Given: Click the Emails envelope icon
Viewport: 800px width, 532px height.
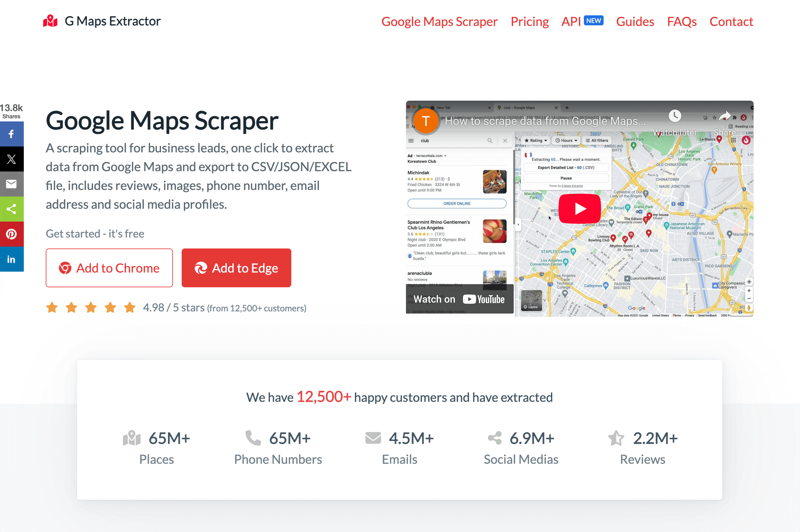Looking at the screenshot, I should (373, 438).
